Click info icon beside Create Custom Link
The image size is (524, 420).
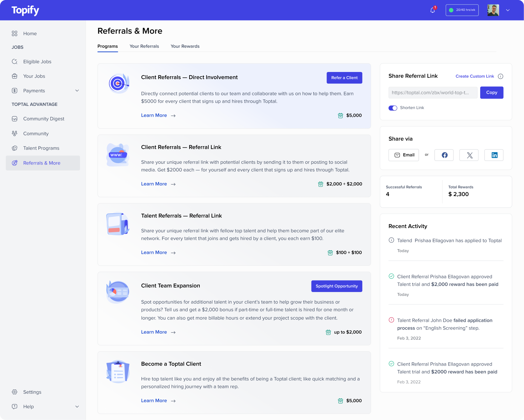501,76
